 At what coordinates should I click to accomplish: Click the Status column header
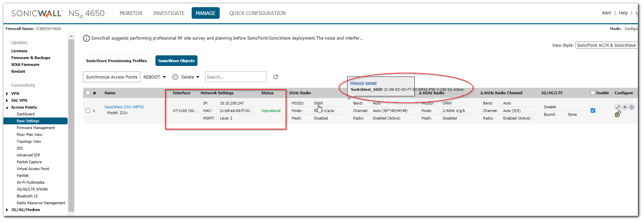pyautogui.click(x=268, y=93)
